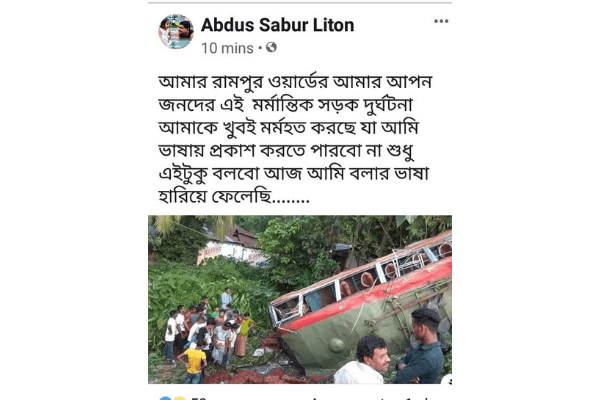Open the overturned bus accident photo
This screenshot has width=600, height=400.
[300, 299]
